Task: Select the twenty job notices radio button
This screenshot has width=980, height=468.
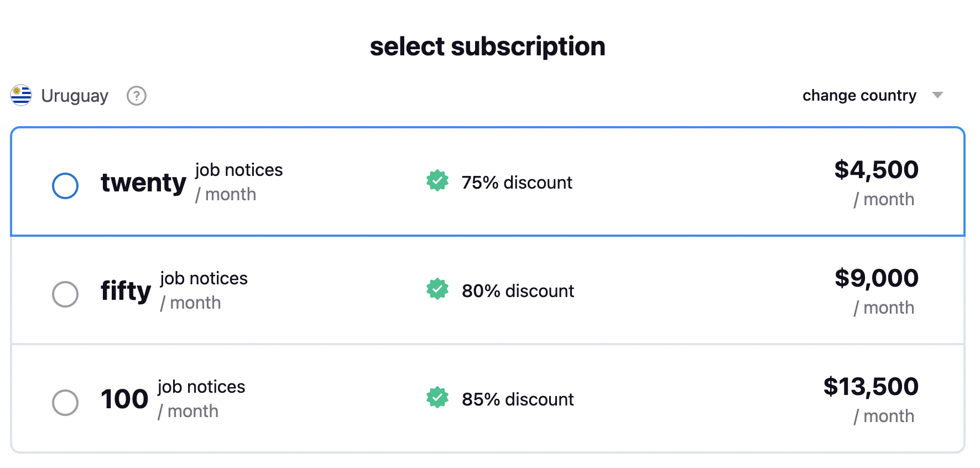Action: click(65, 186)
